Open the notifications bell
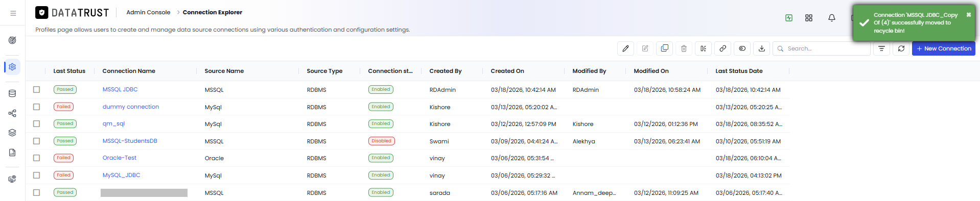Viewport: 980px width, 201px height. pos(832,18)
